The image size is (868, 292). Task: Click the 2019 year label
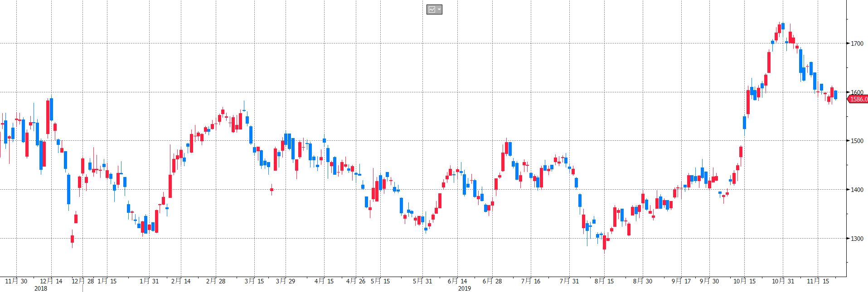[x=465, y=288]
